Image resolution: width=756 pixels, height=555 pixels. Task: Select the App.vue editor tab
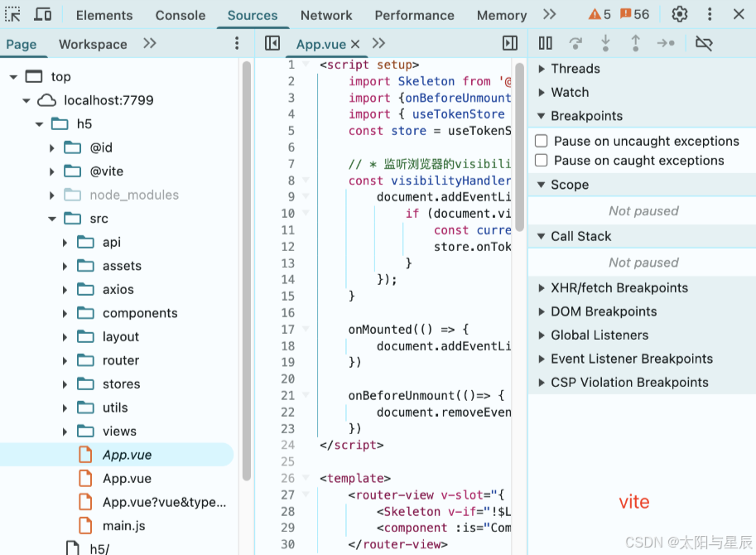(321, 45)
